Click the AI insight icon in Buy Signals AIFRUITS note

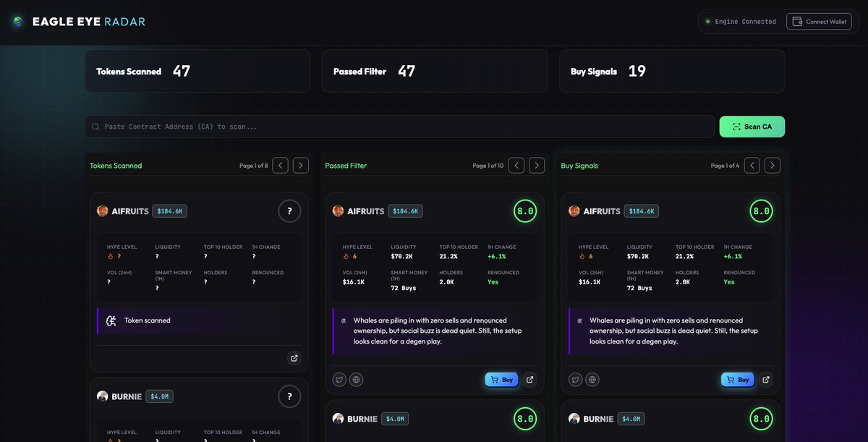click(579, 320)
